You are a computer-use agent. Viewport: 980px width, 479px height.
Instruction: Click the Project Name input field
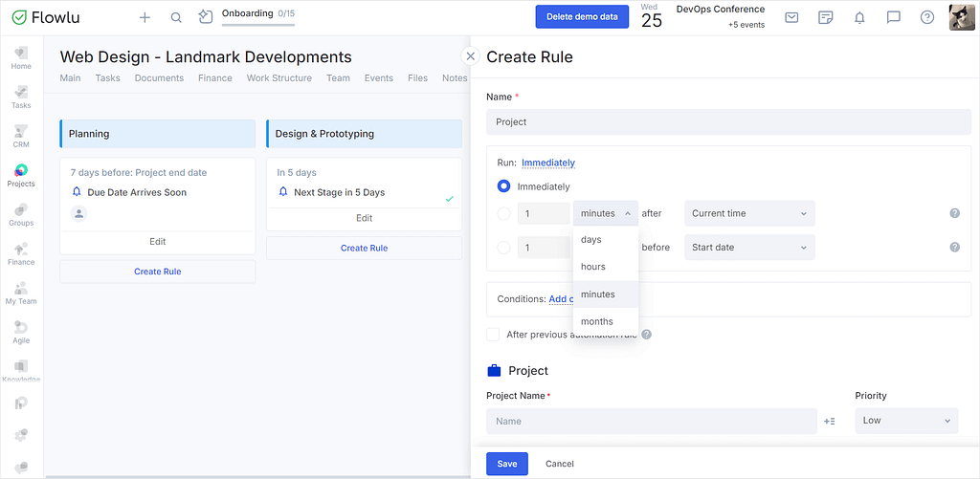pyautogui.click(x=651, y=421)
